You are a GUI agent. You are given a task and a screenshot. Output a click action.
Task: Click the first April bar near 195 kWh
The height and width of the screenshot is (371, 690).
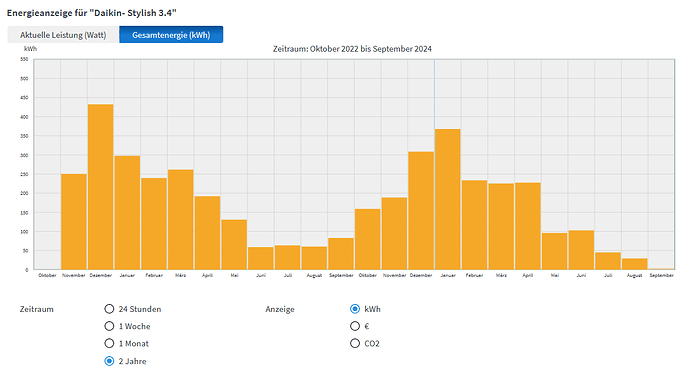coord(208,233)
